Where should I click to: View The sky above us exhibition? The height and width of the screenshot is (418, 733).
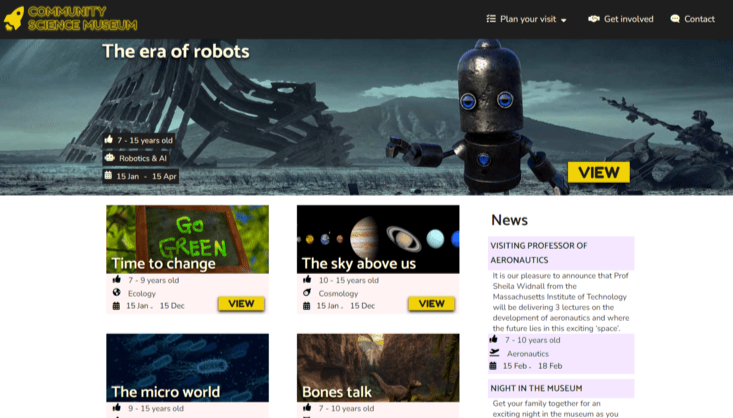431,303
